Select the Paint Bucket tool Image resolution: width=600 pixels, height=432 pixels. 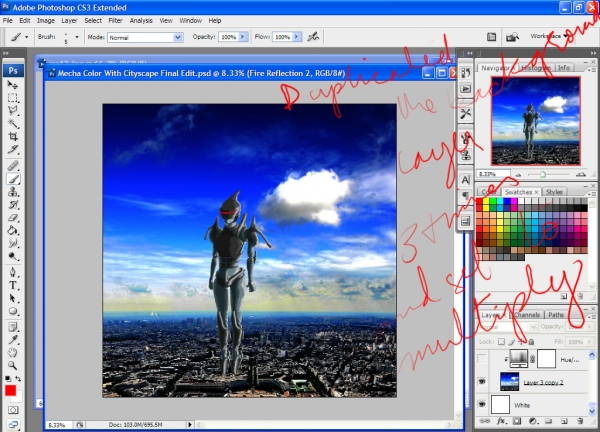point(13,230)
